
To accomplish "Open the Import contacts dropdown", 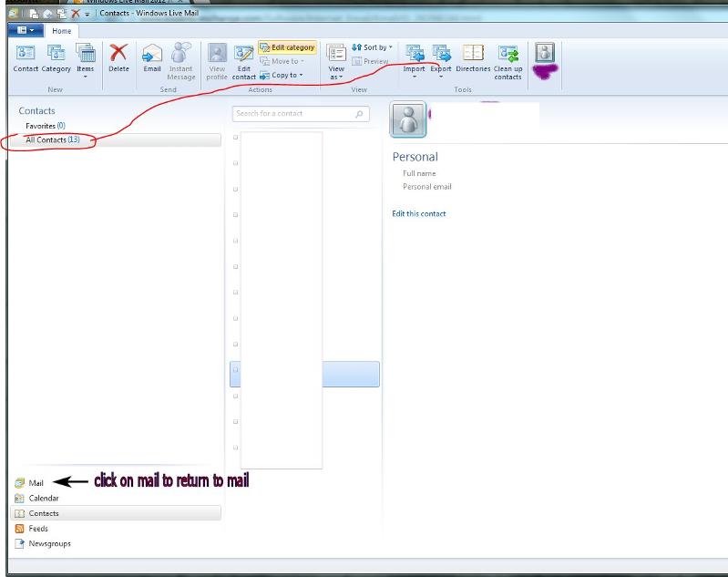I will coord(414,61).
